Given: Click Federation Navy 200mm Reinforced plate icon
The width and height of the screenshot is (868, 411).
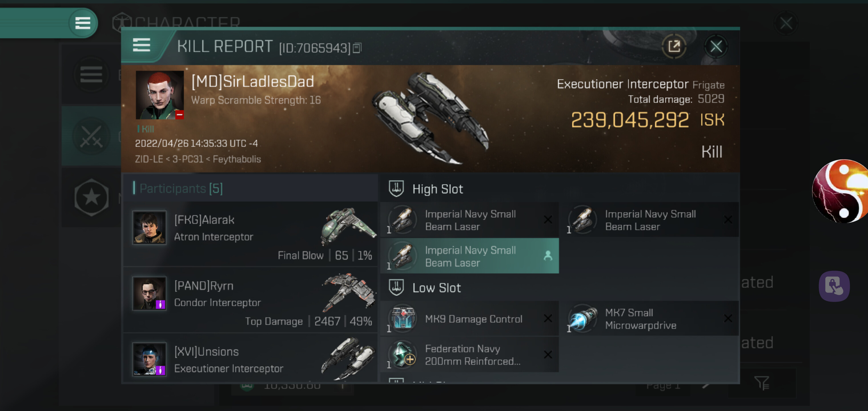Looking at the screenshot, I should point(403,354).
